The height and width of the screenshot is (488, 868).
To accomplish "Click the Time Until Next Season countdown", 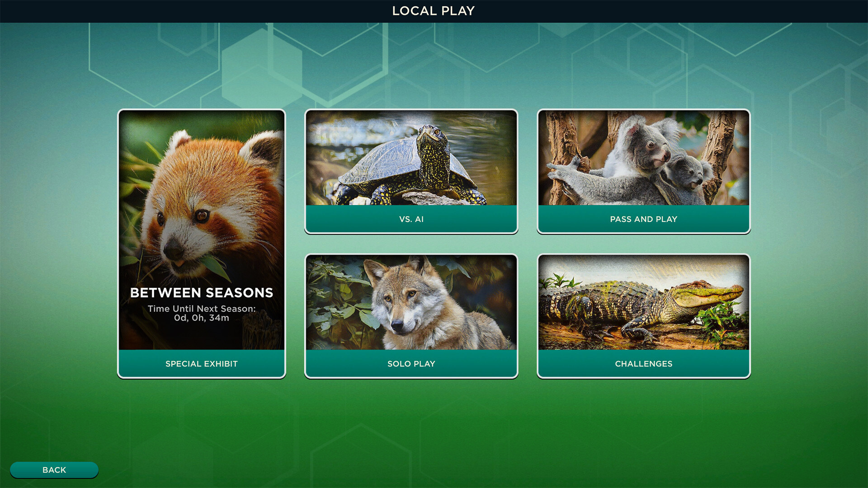I will click(202, 313).
